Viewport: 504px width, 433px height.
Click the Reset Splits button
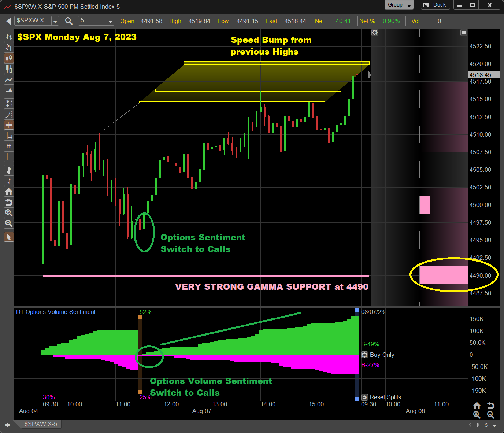385,397
